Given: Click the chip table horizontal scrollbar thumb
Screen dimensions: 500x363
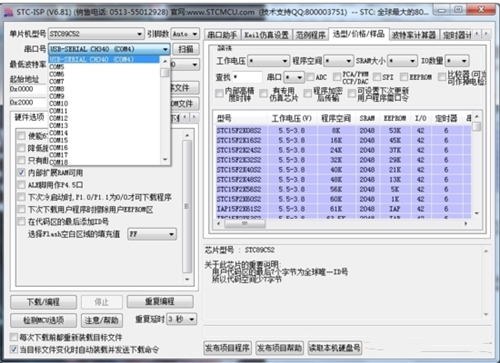Looking at the screenshot, I should click(x=245, y=224).
